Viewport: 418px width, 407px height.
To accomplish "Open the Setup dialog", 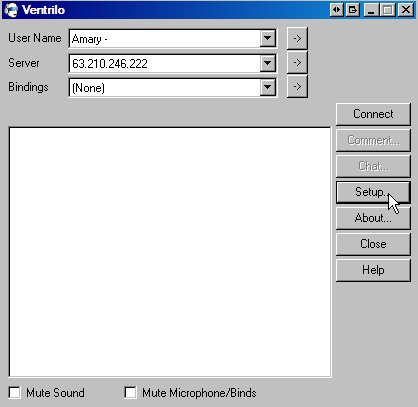I will pyautogui.click(x=373, y=192).
